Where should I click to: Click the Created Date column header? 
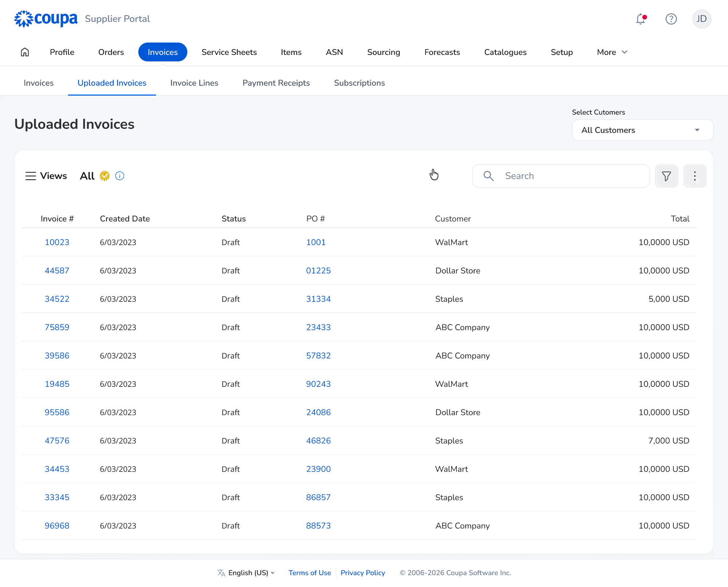[x=125, y=219]
